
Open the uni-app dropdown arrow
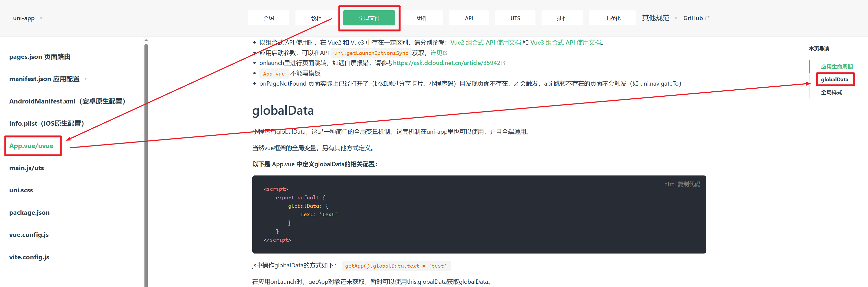[x=41, y=18]
